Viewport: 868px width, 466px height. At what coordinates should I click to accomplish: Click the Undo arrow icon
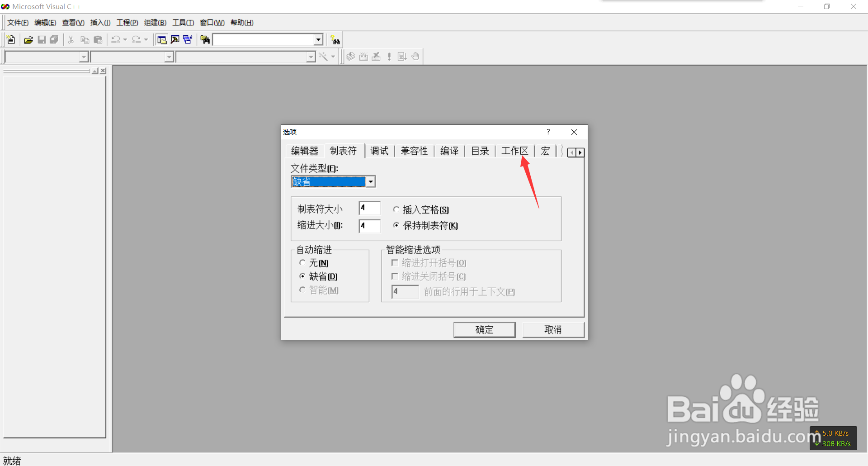pyautogui.click(x=116, y=40)
